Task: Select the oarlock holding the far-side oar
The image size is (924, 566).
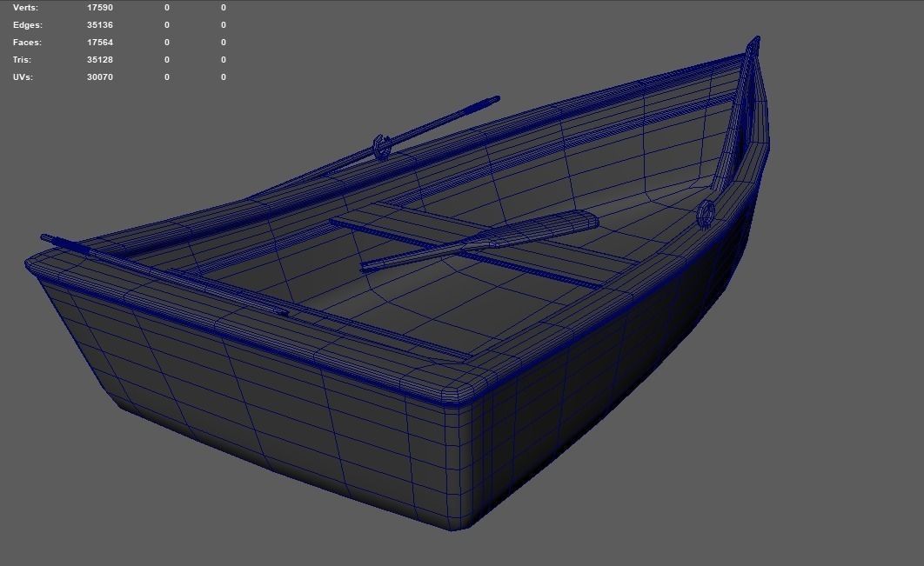Action: 381,147
